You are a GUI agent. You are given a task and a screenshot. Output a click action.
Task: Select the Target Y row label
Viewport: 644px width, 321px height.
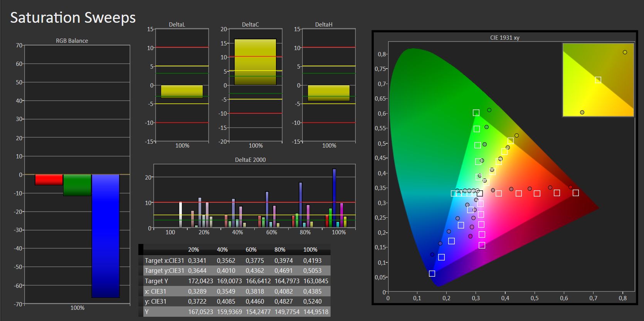coord(156,281)
